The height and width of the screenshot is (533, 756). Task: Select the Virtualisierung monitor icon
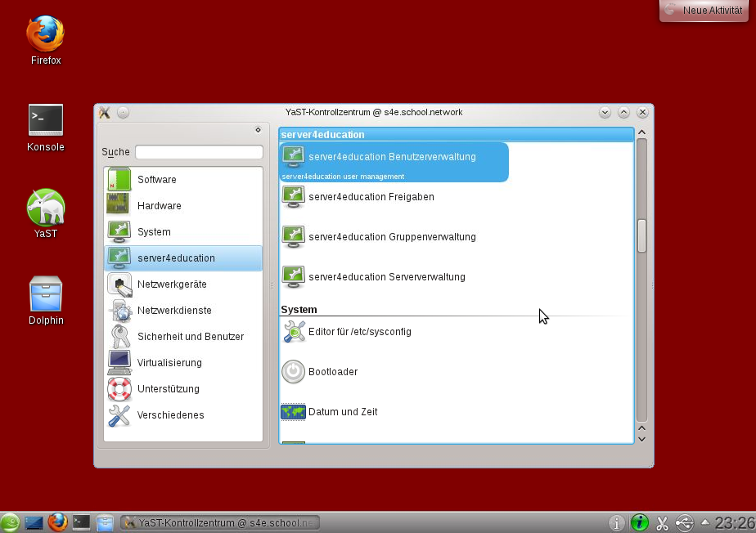click(x=119, y=362)
